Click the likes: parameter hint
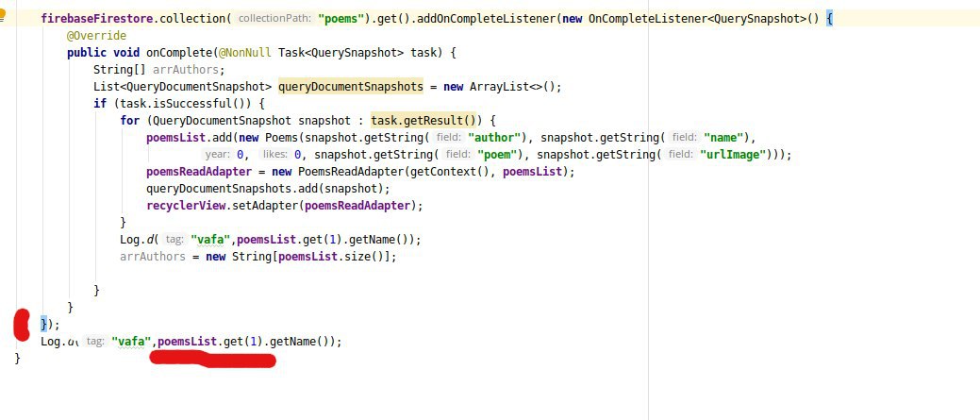The height and width of the screenshot is (420, 980). [x=275, y=155]
